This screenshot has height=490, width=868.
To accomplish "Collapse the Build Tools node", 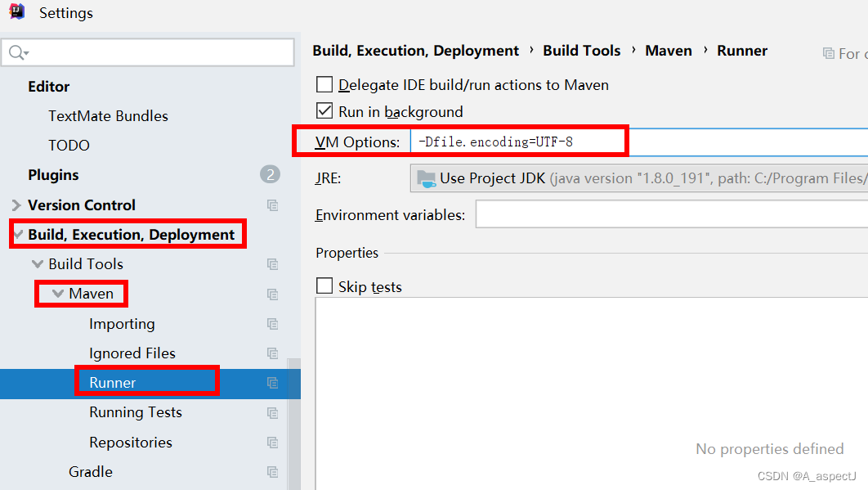I will [38, 264].
